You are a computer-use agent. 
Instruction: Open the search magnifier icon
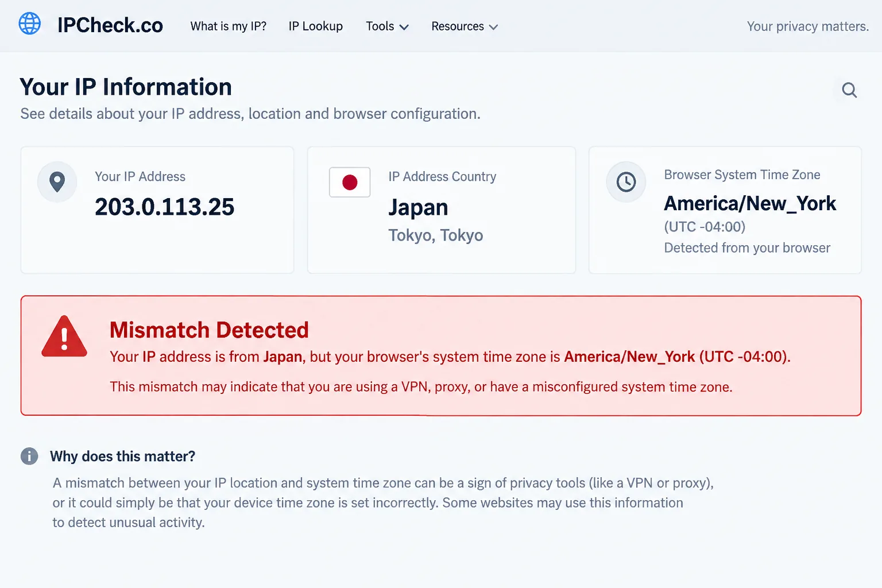849,90
